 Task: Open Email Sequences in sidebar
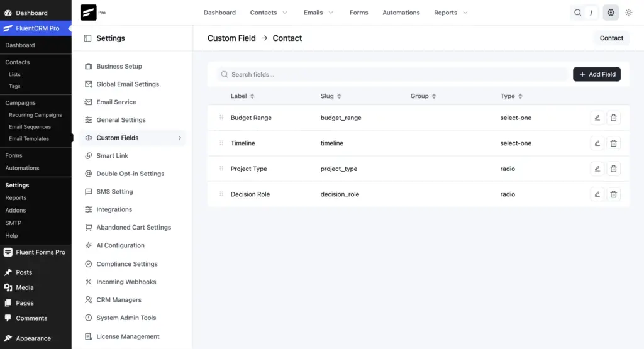30,127
